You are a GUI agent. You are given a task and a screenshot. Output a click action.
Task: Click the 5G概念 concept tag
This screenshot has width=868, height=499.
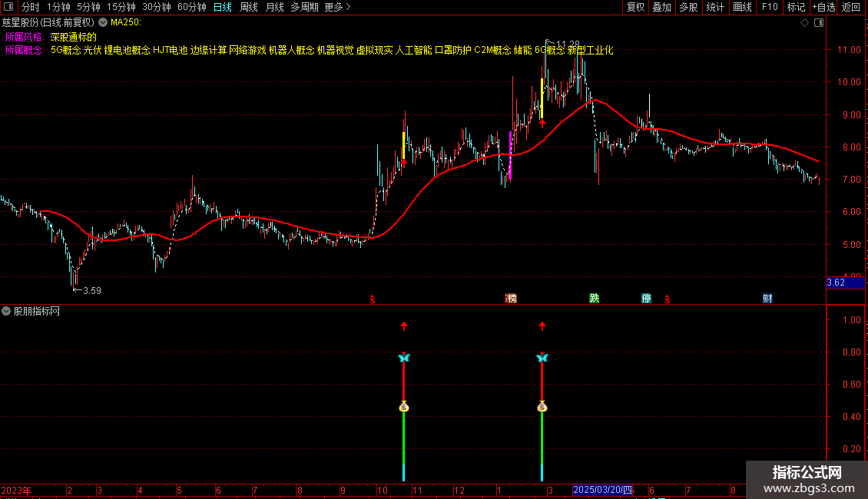(x=65, y=51)
